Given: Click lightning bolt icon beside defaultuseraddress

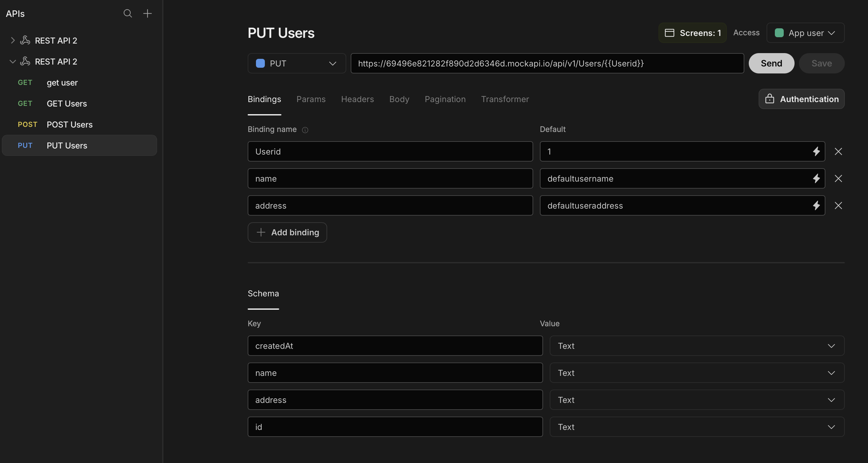Looking at the screenshot, I should 816,205.
